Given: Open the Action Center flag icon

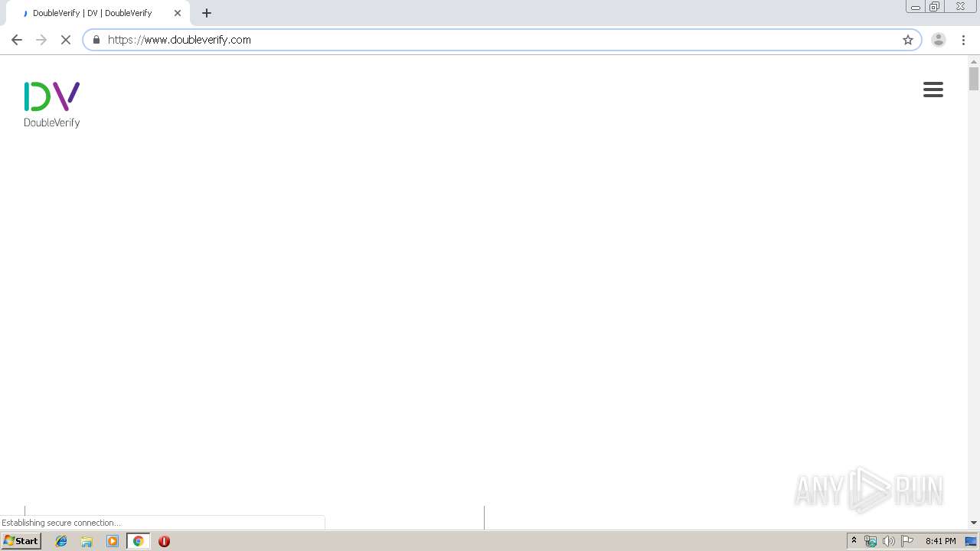Looking at the screenshot, I should pos(907,541).
